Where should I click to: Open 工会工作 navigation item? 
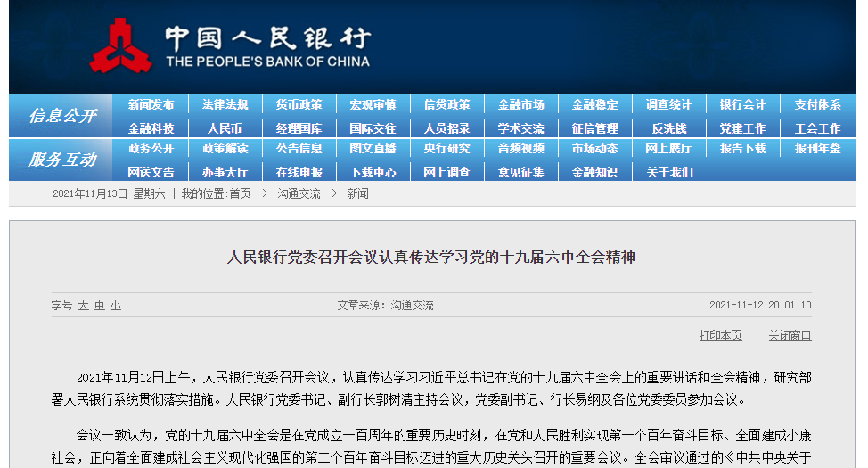pyautogui.click(x=817, y=128)
